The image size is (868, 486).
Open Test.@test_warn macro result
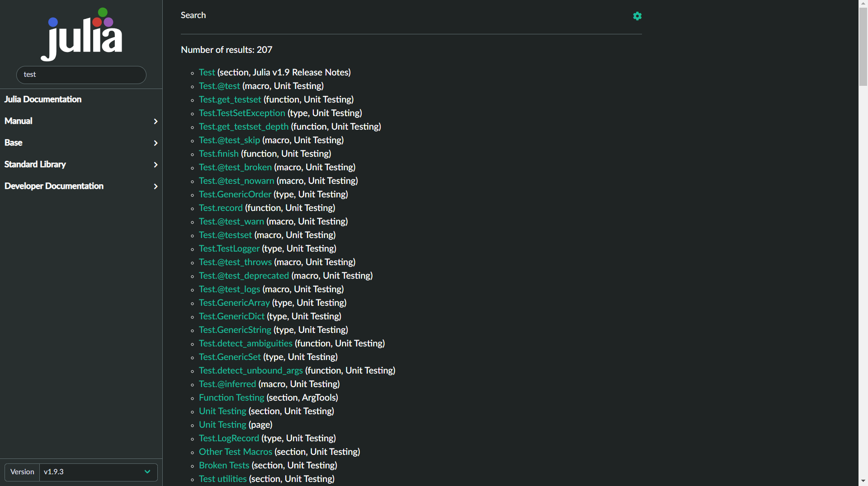(231, 222)
